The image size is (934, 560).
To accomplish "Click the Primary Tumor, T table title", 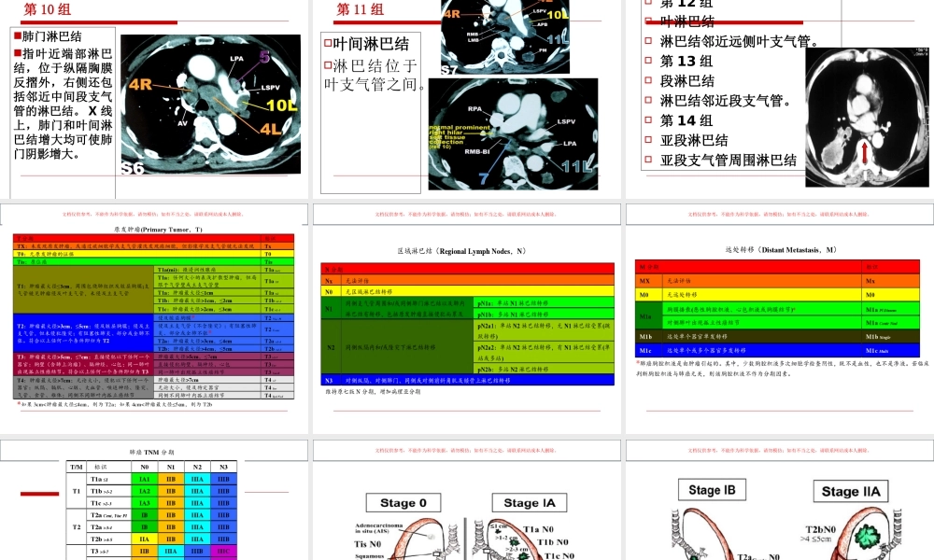I will [159, 229].
